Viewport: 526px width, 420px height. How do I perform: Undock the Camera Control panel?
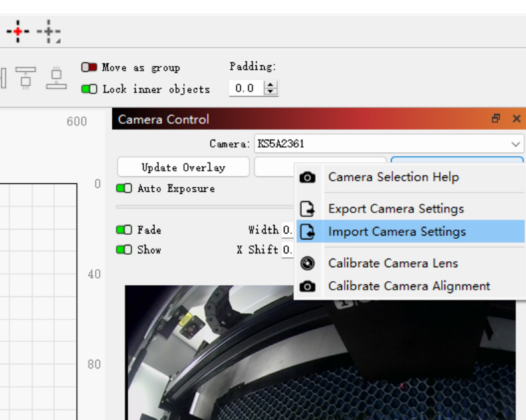pyautogui.click(x=496, y=118)
